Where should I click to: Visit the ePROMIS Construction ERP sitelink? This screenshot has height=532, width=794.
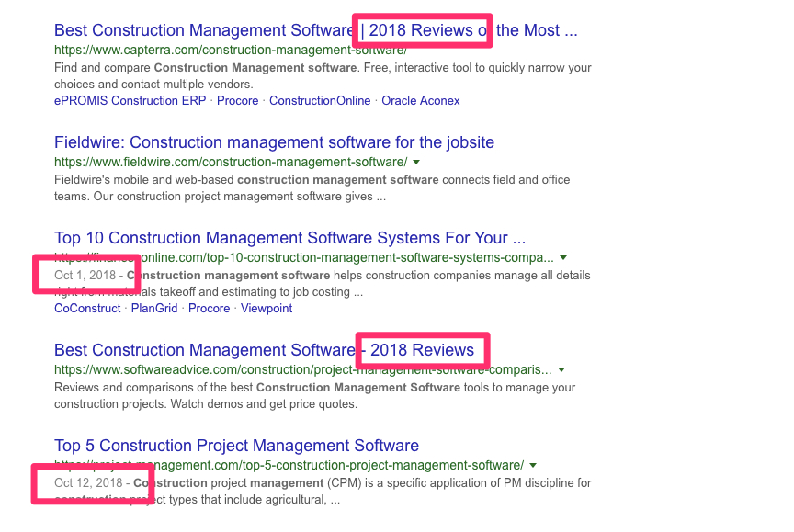point(130,101)
